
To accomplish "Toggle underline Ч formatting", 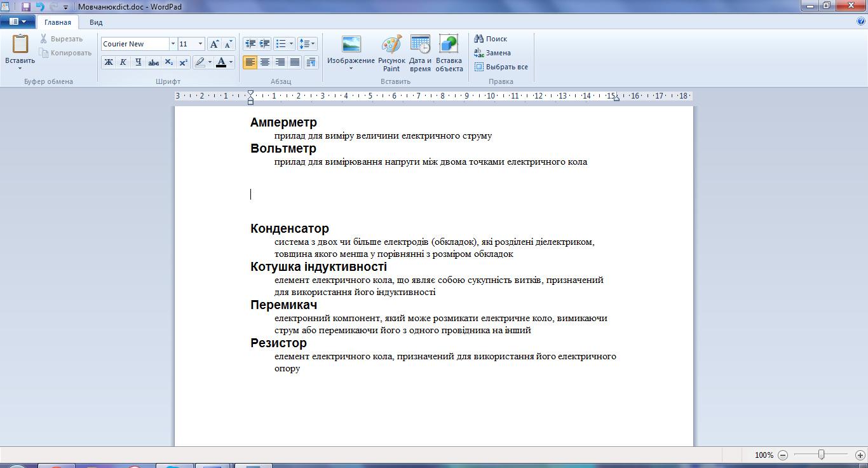I will point(138,62).
